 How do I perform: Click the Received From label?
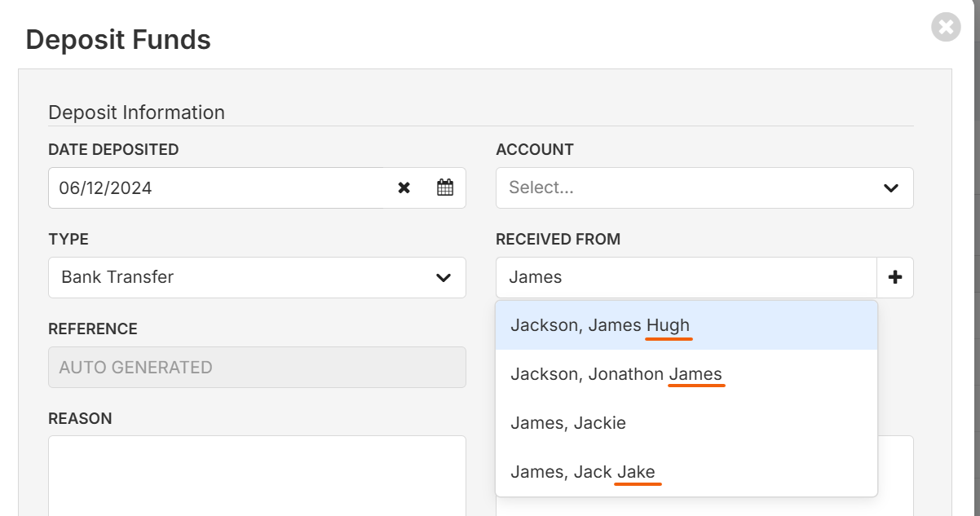(x=558, y=240)
